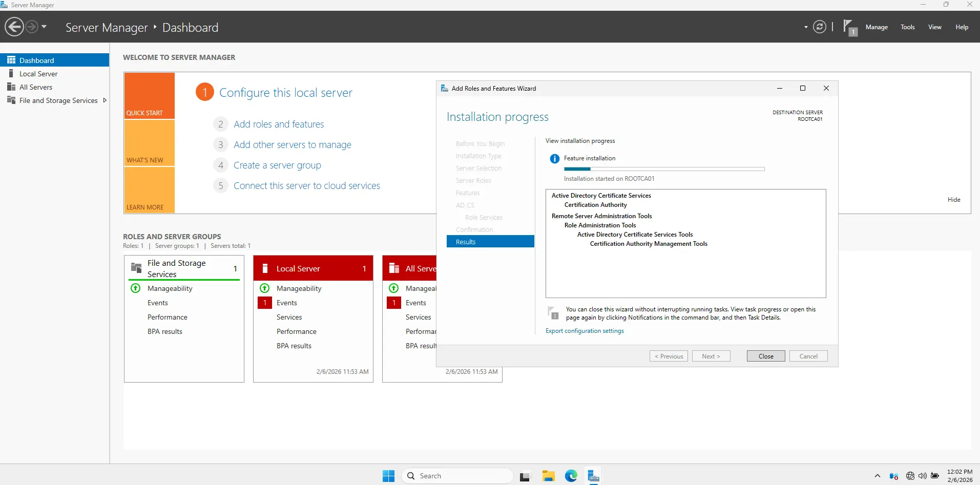Click Manageability status in the Local Server tile
Viewport: 980px width, 485px height.
299,288
